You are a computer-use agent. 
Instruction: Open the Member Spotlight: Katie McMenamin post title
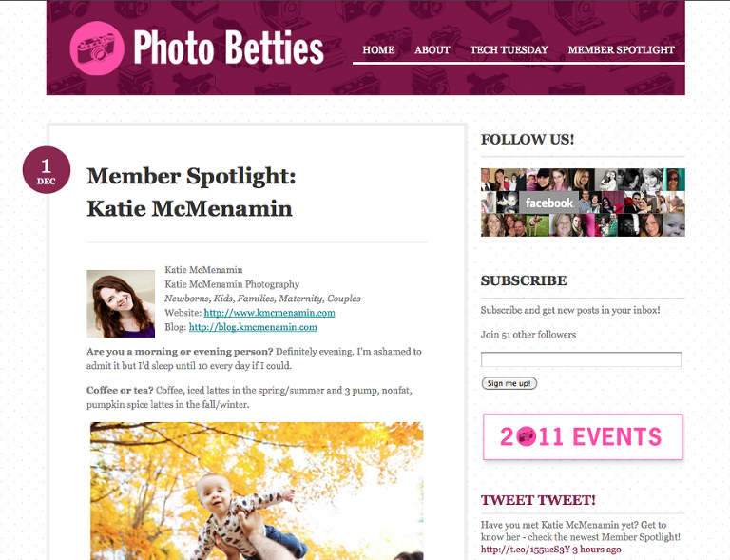coord(191,192)
